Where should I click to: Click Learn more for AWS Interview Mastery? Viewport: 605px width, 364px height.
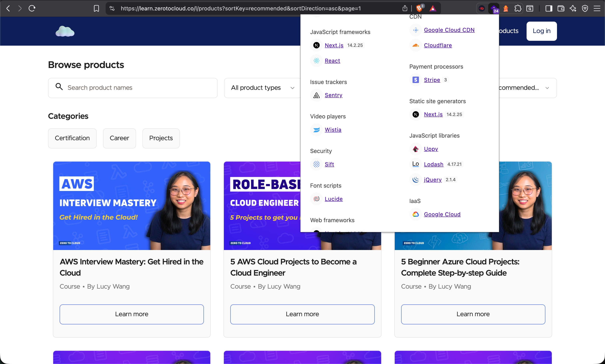point(131,314)
